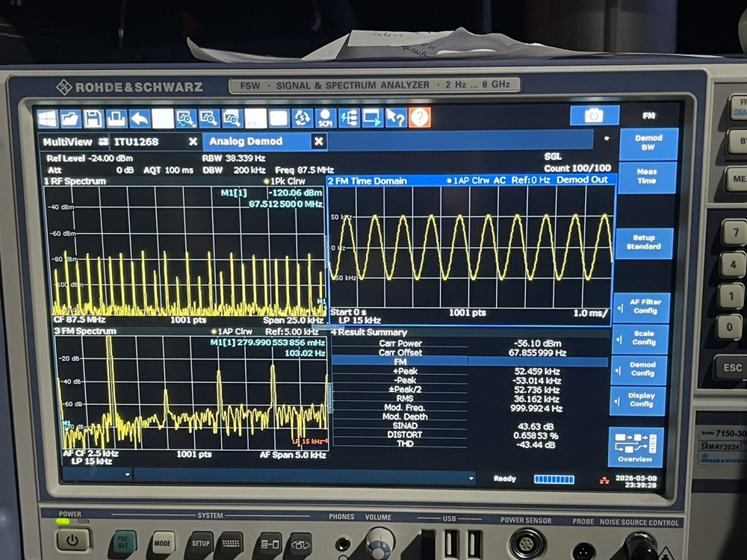Click the DBW 200 kHz setting

point(233,170)
